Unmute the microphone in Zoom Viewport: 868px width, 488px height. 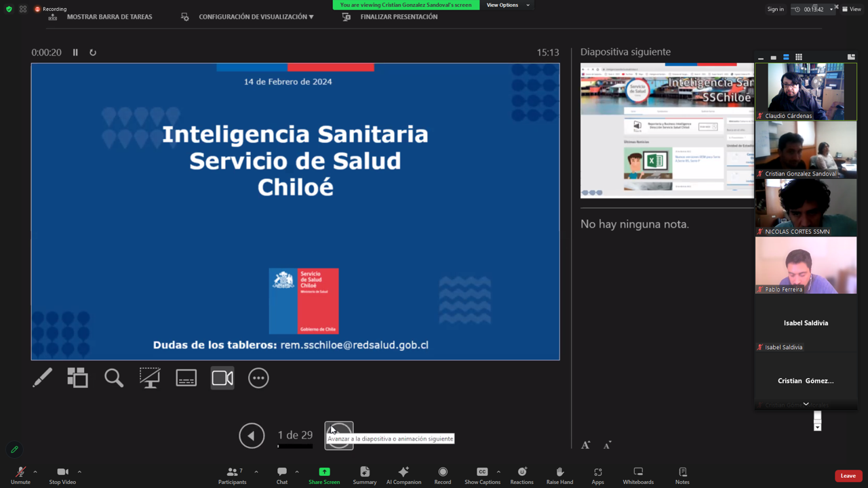coord(20,475)
